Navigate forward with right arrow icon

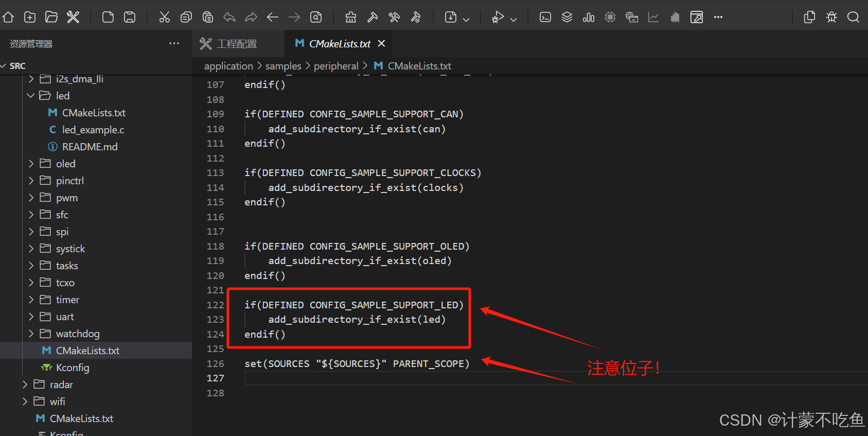pyautogui.click(x=294, y=18)
